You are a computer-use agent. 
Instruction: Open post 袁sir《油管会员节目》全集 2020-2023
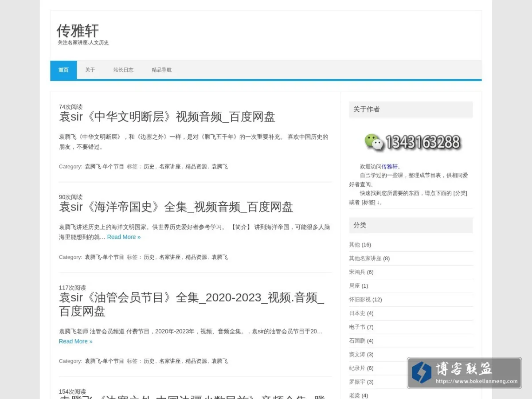[192, 304]
